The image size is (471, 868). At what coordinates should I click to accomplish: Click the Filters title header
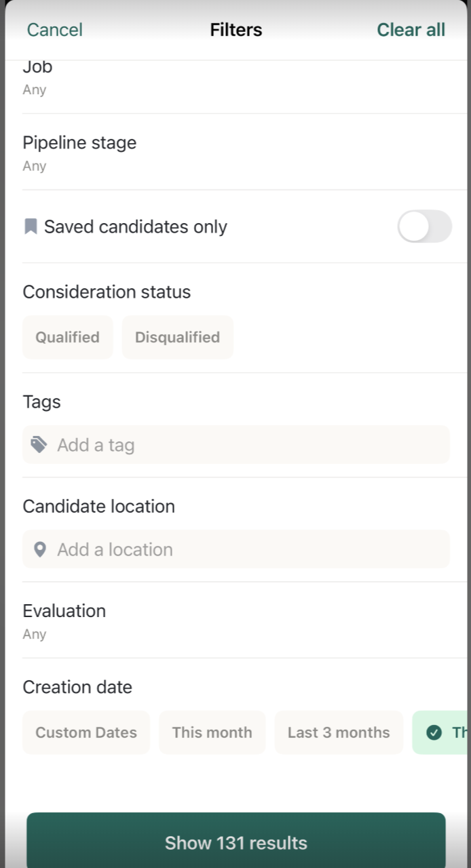[x=235, y=30]
